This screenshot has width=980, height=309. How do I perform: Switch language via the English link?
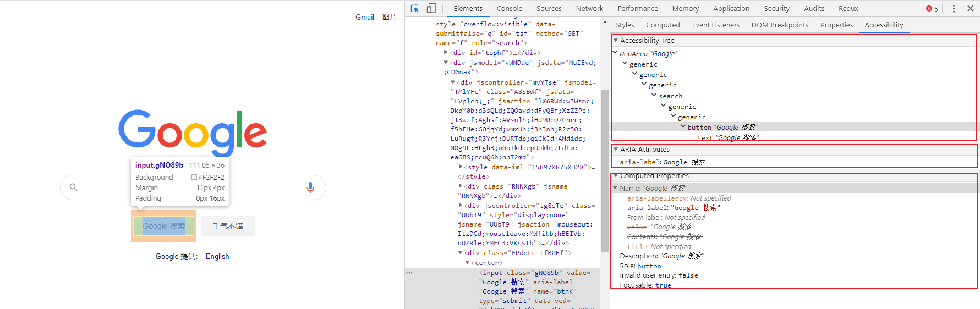tap(217, 256)
